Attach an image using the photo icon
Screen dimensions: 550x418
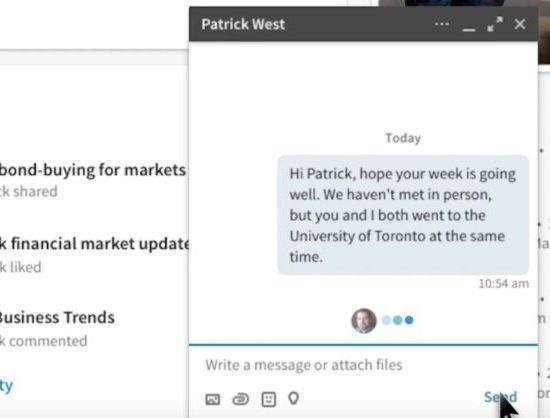point(213,399)
